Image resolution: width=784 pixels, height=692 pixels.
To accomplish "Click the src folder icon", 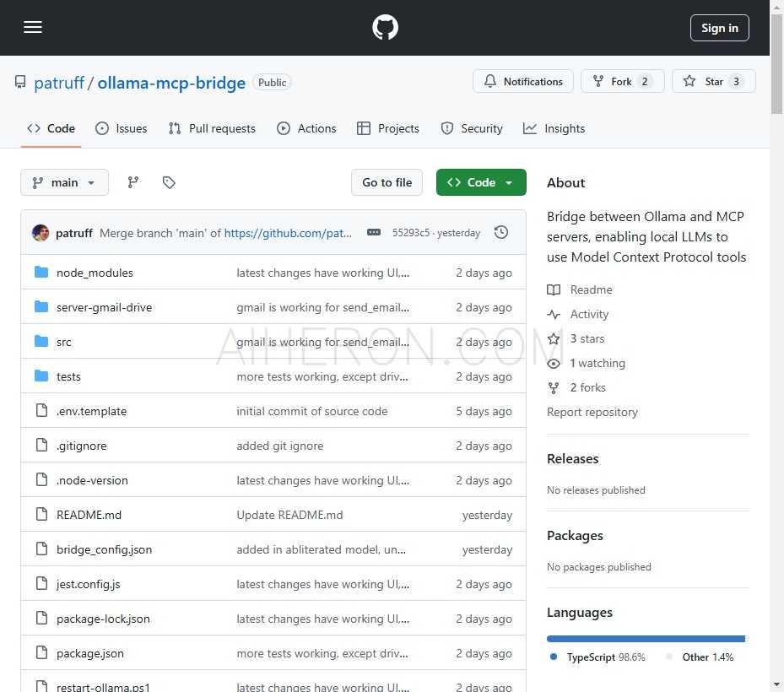I will click(41, 341).
